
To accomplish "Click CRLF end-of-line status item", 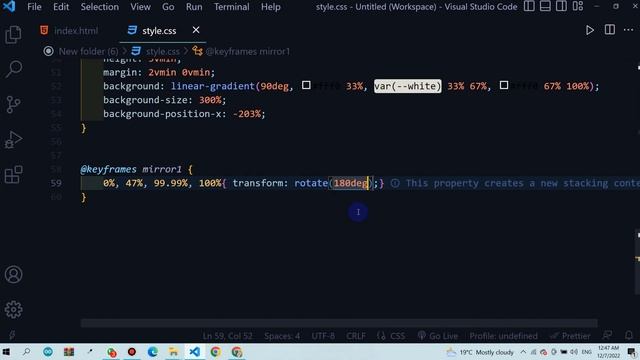I will coord(356,336).
